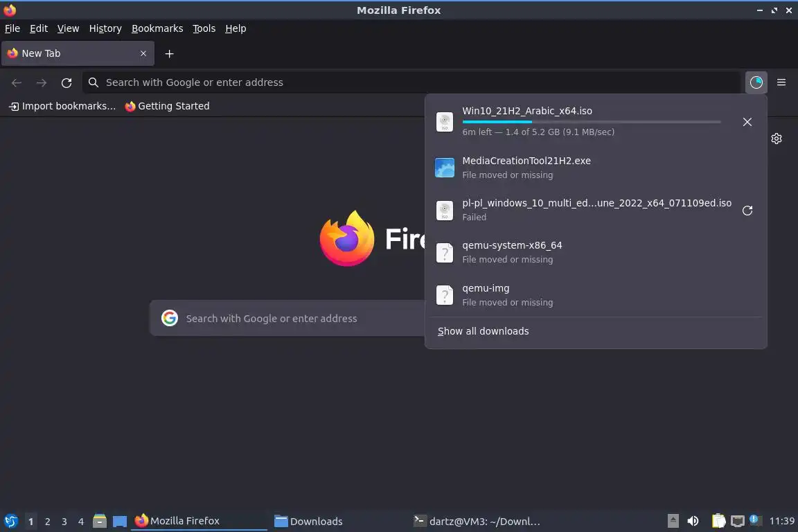Go forward one page
The image size is (798, 532).
pyautogui.click(x=42, y=82)
